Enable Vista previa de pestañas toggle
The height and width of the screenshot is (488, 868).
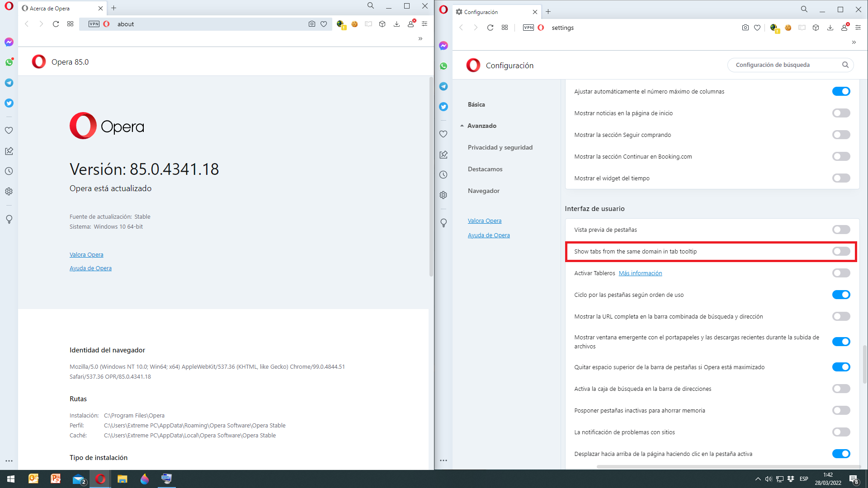841,230
